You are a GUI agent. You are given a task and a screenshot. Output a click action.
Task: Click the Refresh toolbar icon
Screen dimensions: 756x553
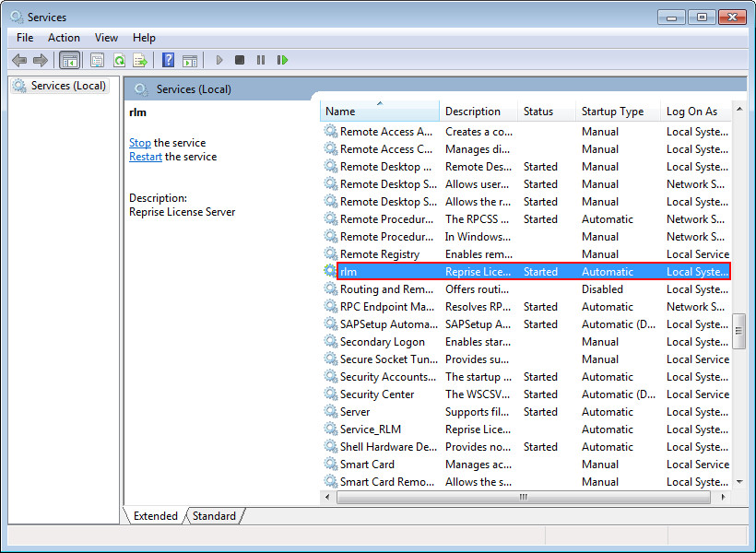(119, 60)
